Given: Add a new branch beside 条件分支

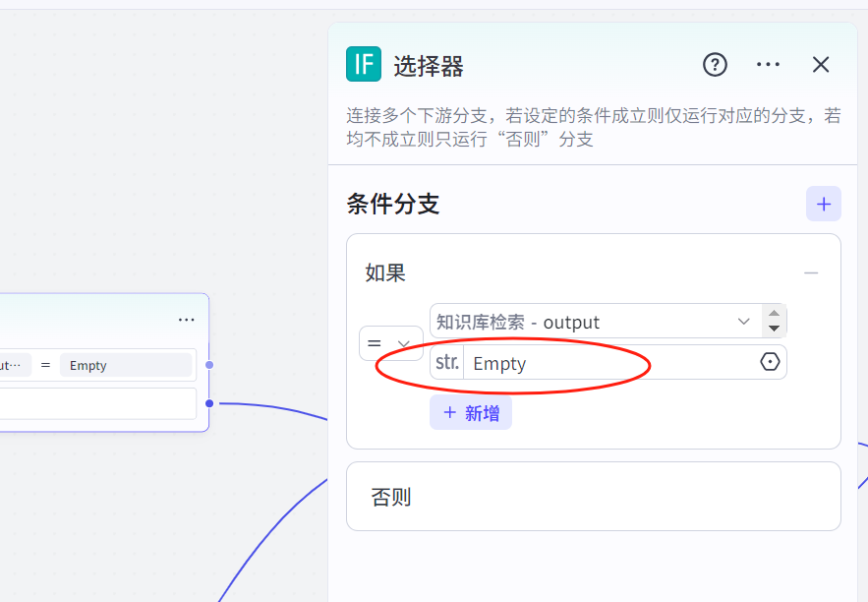Looking at the screenshot, I should 823,205.
